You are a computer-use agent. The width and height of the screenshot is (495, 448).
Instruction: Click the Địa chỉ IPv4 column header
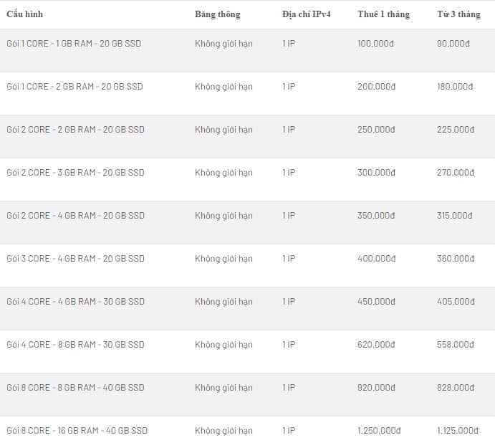click(306, 14)
